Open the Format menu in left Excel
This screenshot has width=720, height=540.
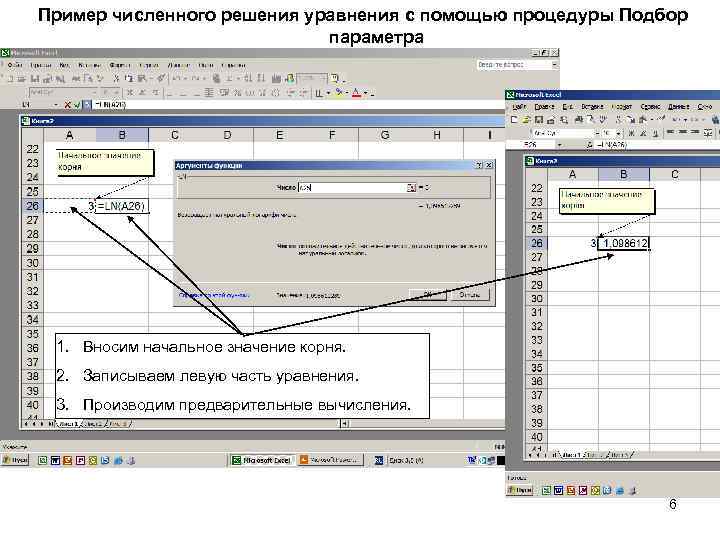point(119,65)
